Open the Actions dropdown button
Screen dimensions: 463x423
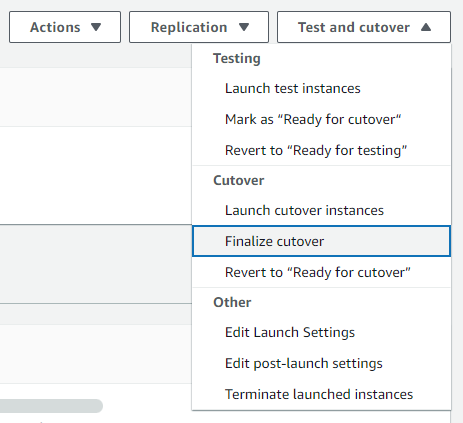(65, 27)
